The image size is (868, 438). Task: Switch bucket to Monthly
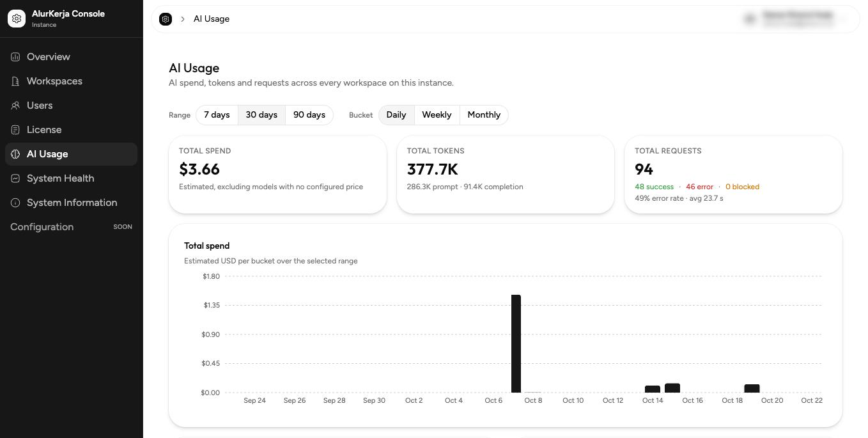(x=484, y=115)
